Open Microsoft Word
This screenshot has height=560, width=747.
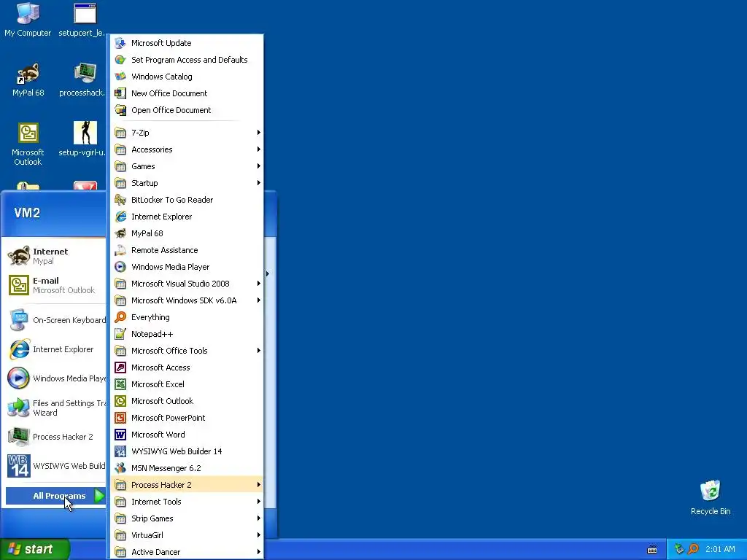(x=186, y=435)
